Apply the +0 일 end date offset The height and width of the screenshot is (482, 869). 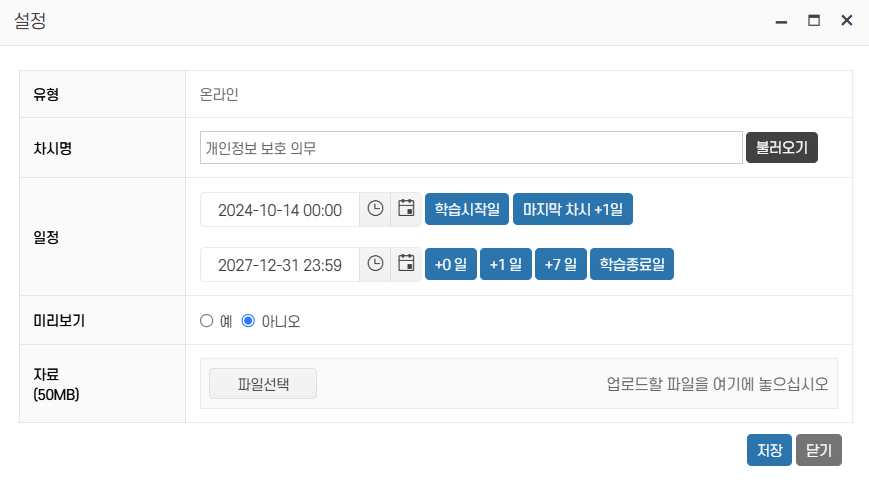(x=451, y=264)
